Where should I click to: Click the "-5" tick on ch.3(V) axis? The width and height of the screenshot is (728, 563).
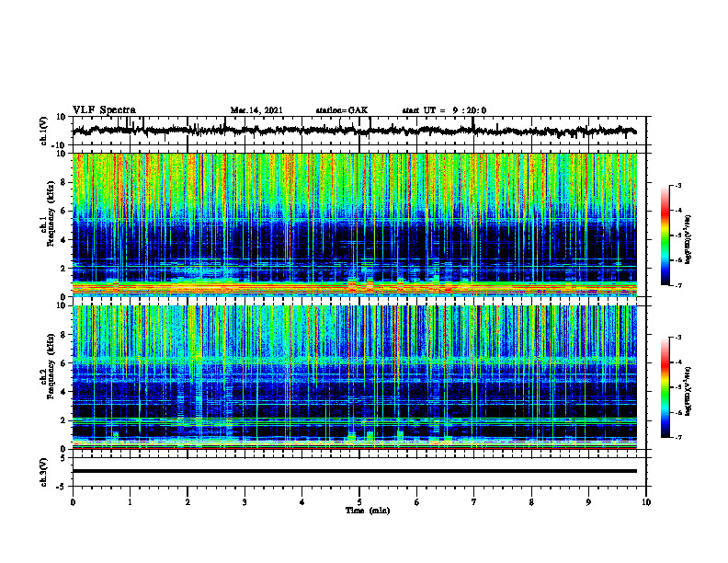click(x=63, y=487)
